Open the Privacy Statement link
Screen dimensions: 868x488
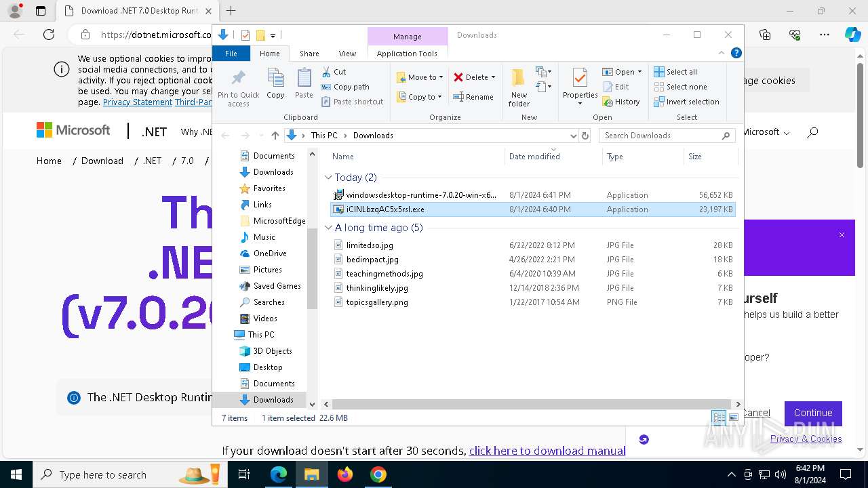(x=138, y=102)
